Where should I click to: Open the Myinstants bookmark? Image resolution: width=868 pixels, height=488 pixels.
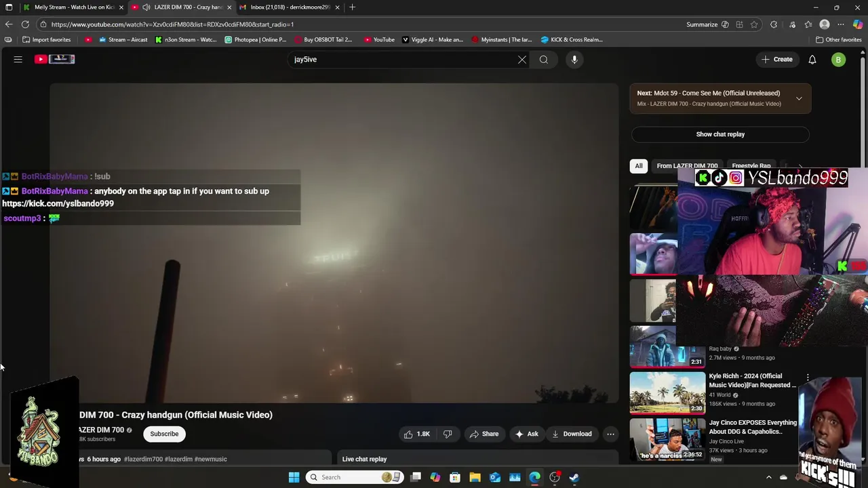click(x=502, y=39)
